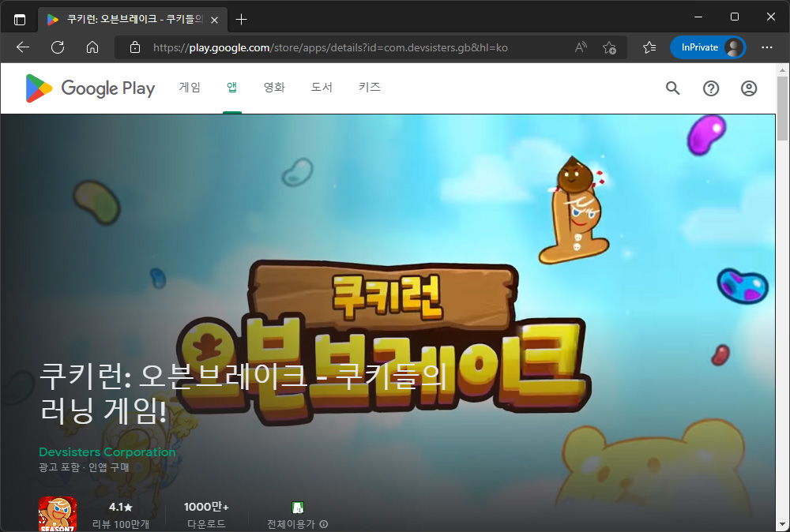
Task: Open the InPrivate profile menu
Action: click(708, 47)
